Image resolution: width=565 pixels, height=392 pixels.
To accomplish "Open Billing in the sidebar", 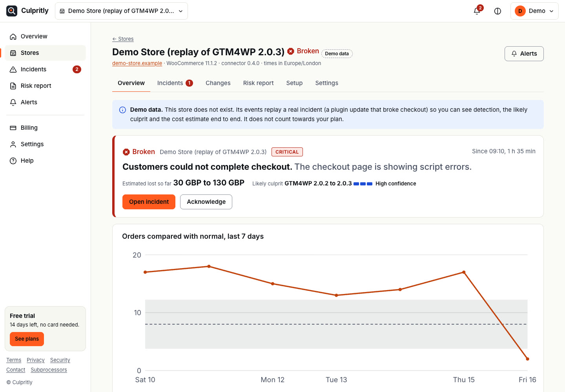I will 45,128.
